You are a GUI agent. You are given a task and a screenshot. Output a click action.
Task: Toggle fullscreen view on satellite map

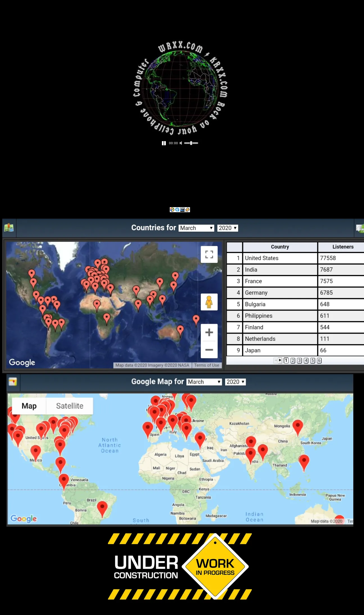pos(209,254)
